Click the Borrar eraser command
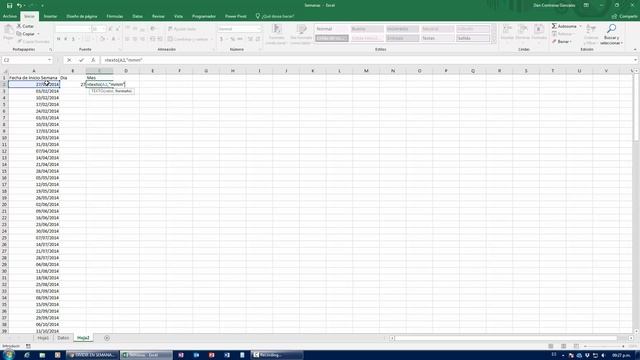640x360 pixels. (562, 42)
